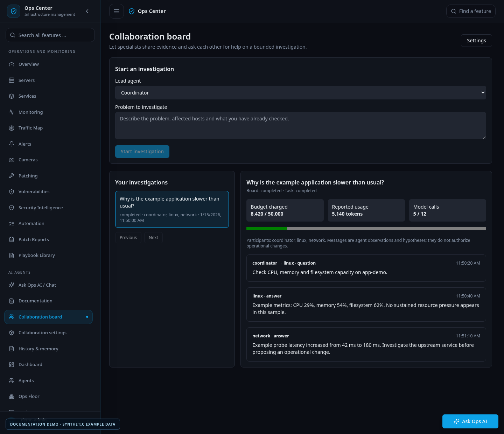Click the Reported usage 5,140 tokens card
This screenshot has width=504, height=434.
pos(366,210)
